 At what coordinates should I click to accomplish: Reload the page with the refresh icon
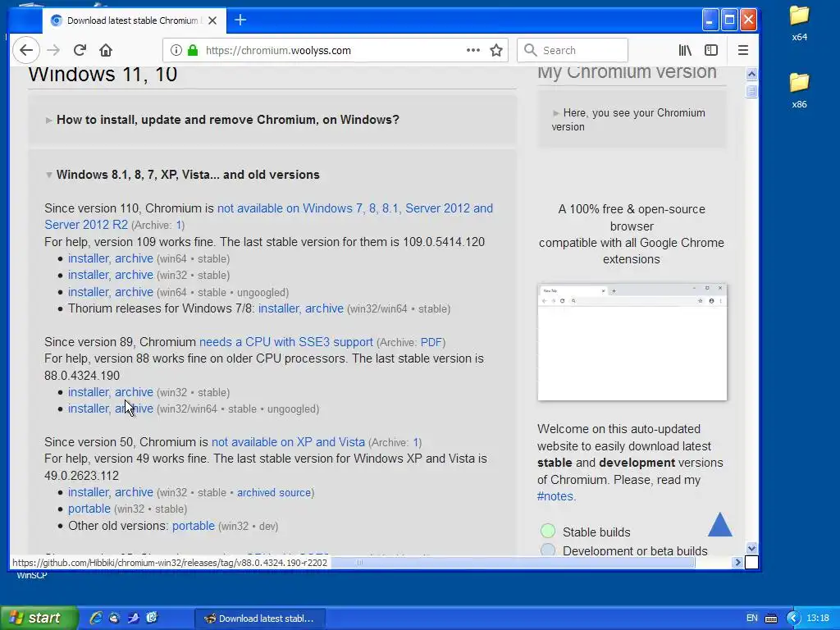[x=80, y=50]
